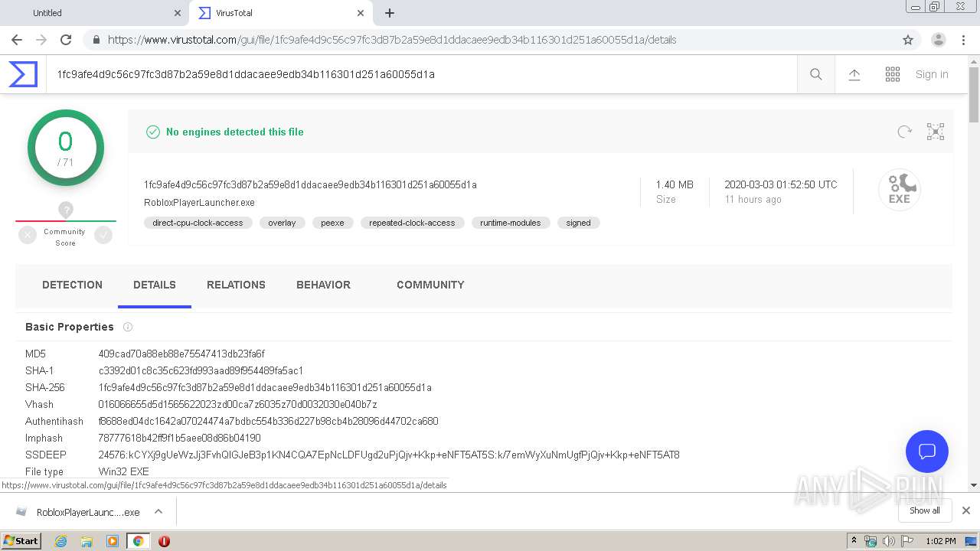Close the downloads bar
Image resolution: width=980 pixels, height=551 pixels.
(966, 510)
